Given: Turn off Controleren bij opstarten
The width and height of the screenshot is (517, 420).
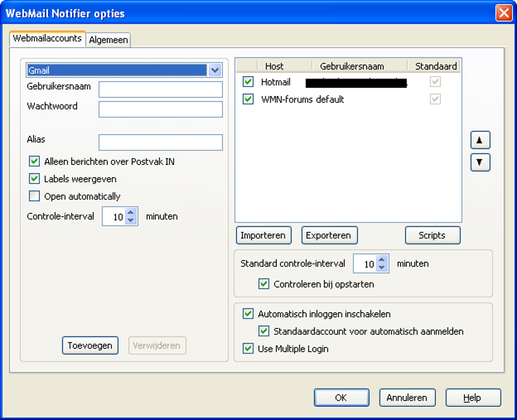Looking at the screenshot, I should (263, 284).
